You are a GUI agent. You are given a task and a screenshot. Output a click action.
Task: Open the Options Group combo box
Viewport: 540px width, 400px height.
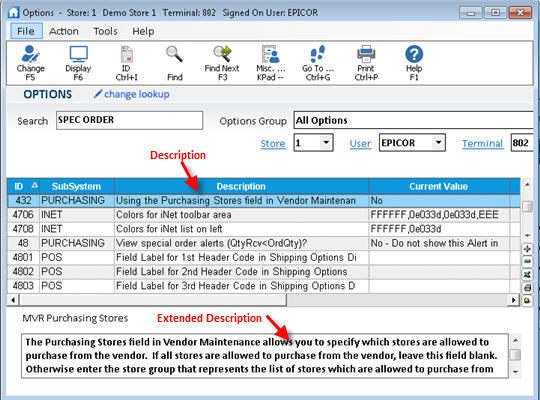click(413, 120)
